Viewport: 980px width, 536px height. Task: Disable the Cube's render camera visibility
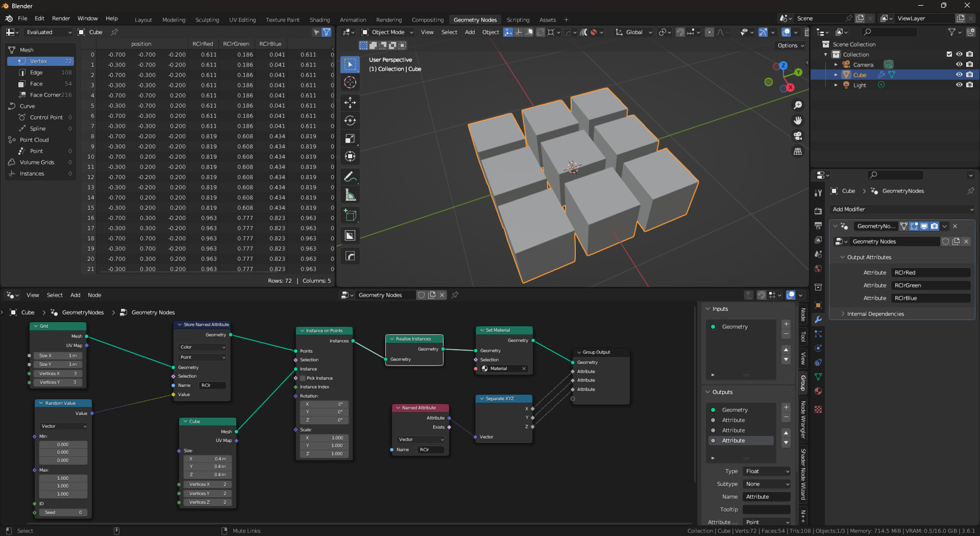point(970,75)
